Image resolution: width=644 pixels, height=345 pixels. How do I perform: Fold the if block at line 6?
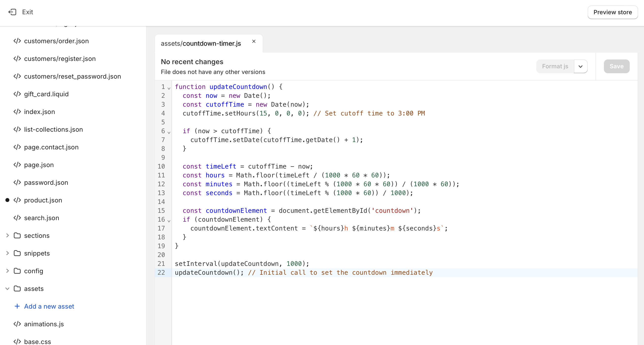[x=169, y=132]
